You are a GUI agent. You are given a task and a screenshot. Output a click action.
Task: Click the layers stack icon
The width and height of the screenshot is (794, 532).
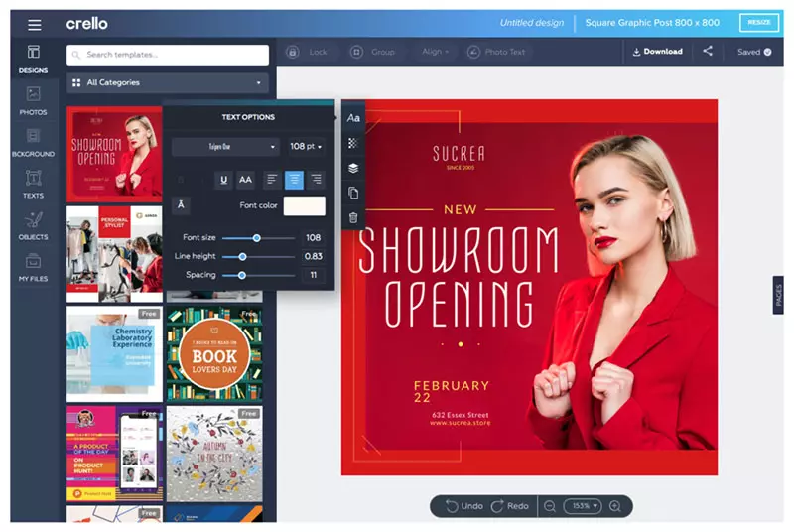click(x=353, y=168)
